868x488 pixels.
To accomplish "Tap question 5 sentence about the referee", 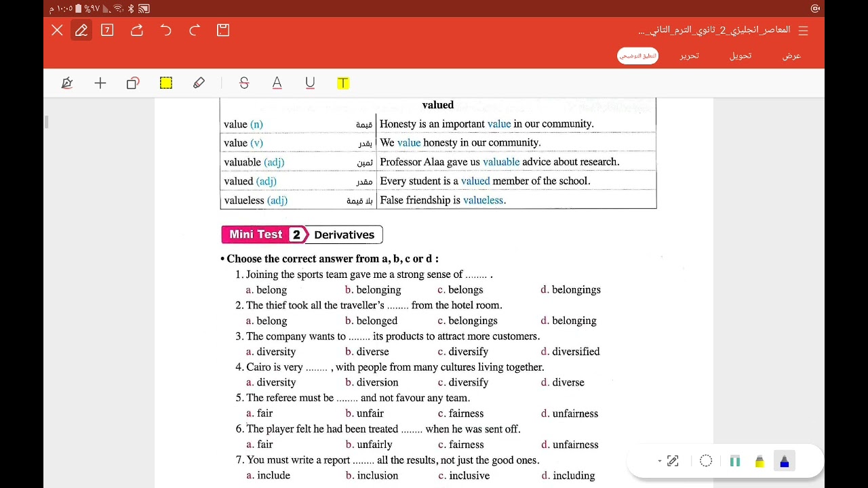I will tap(353, 398).
